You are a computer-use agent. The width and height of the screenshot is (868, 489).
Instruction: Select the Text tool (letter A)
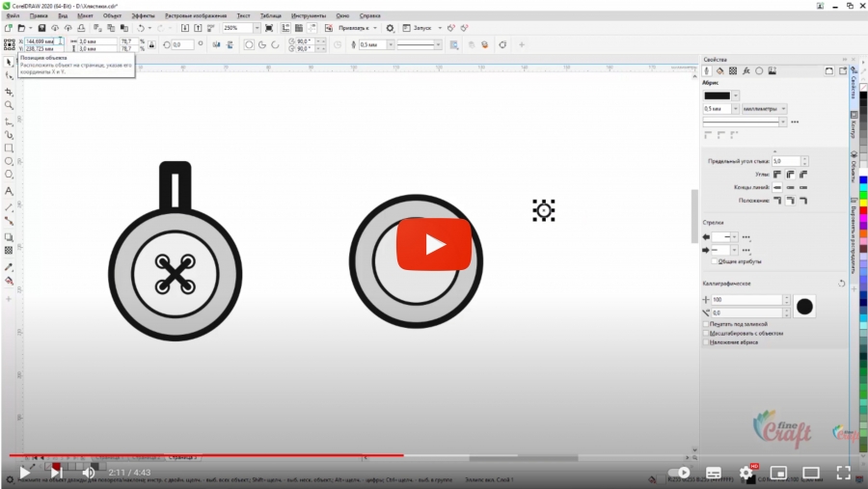coord(9,191)
